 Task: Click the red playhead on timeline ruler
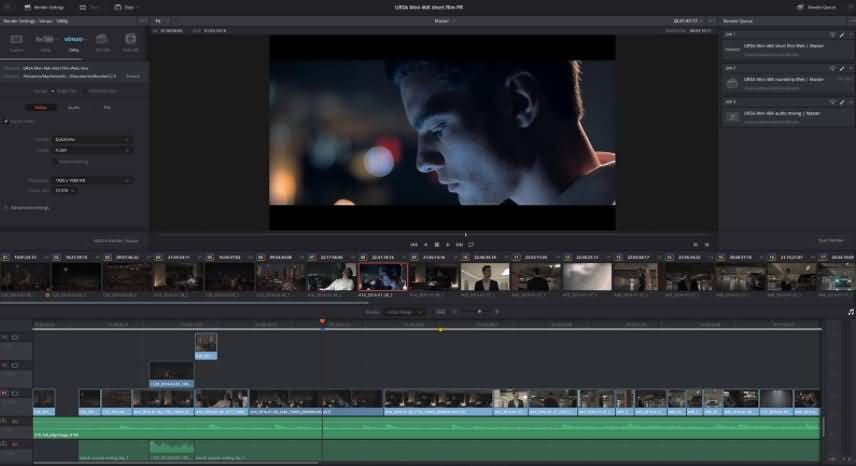pos(323,322)
